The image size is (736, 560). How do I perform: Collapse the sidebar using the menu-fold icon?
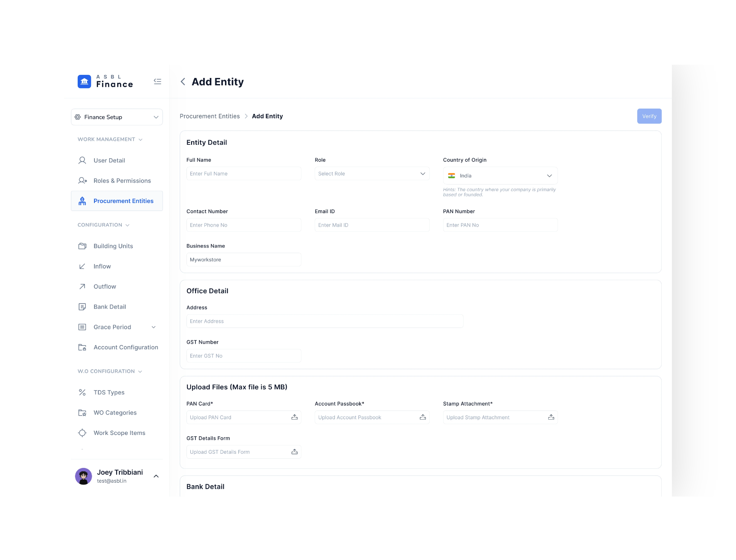point(157,81)
